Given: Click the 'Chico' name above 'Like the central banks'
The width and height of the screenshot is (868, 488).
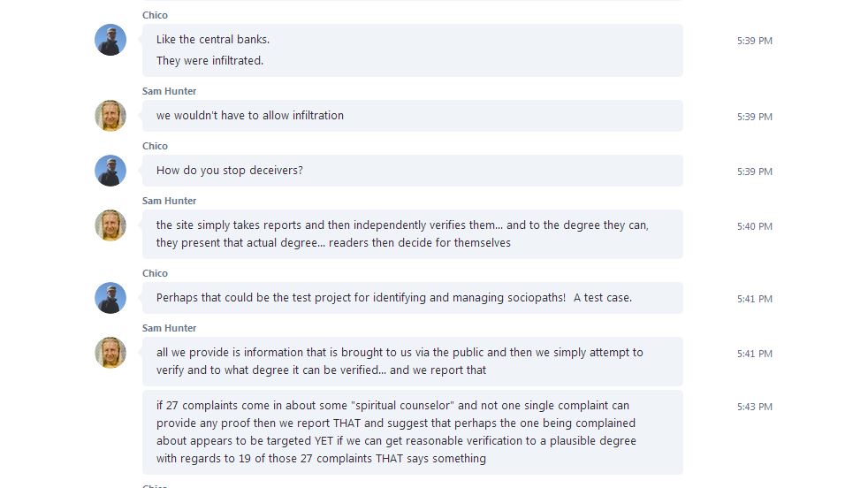Looking at the screenshot, I should click(155, 15).
